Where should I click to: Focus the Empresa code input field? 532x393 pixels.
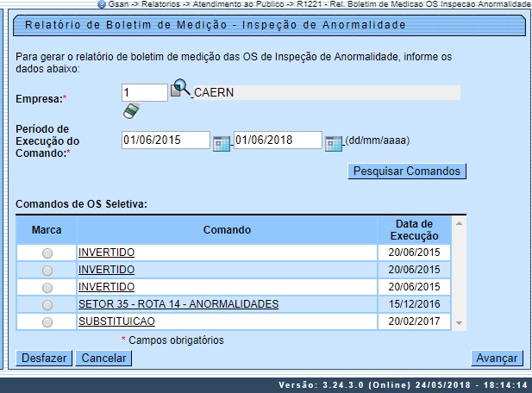click(144, 91)
